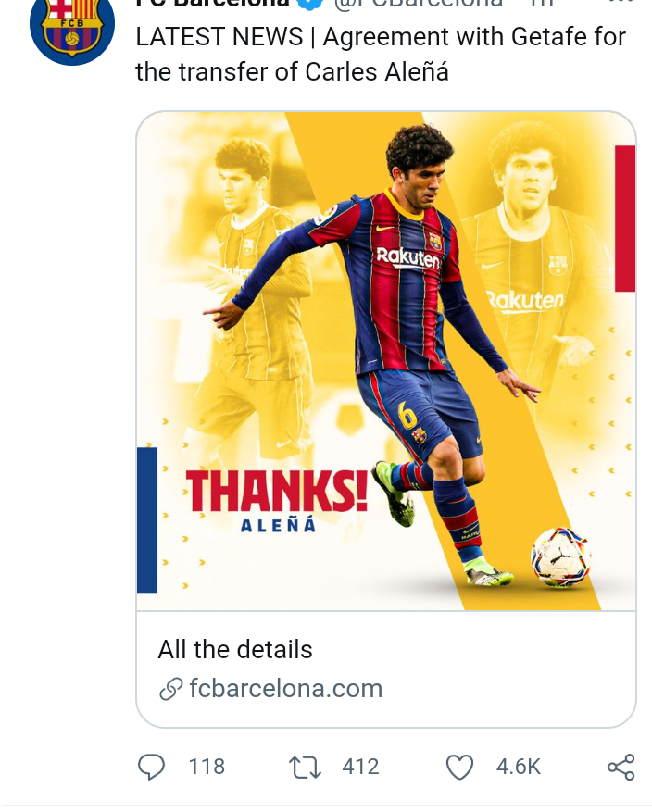Retweet using the arrows icon

pyautogui.click(x=305, y=767)
